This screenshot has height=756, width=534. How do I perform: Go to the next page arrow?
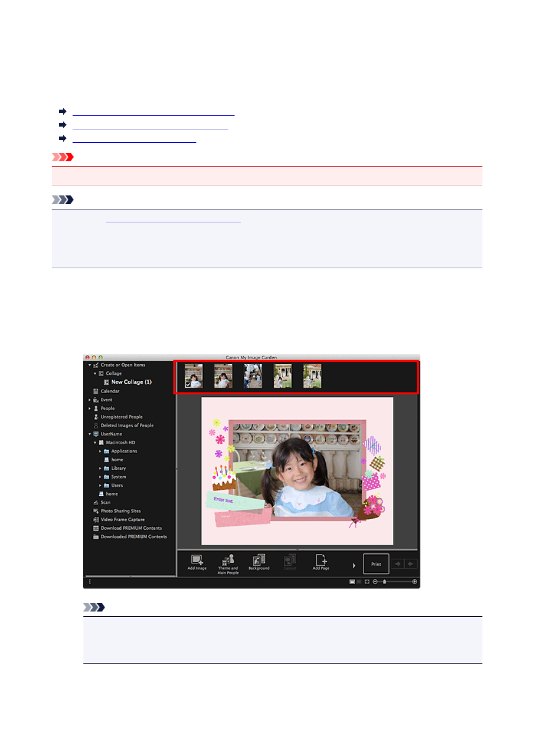coord(411,564)
